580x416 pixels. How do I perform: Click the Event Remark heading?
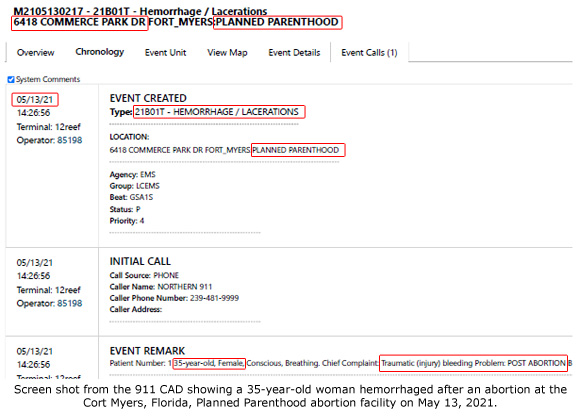(x=147, y=351)
